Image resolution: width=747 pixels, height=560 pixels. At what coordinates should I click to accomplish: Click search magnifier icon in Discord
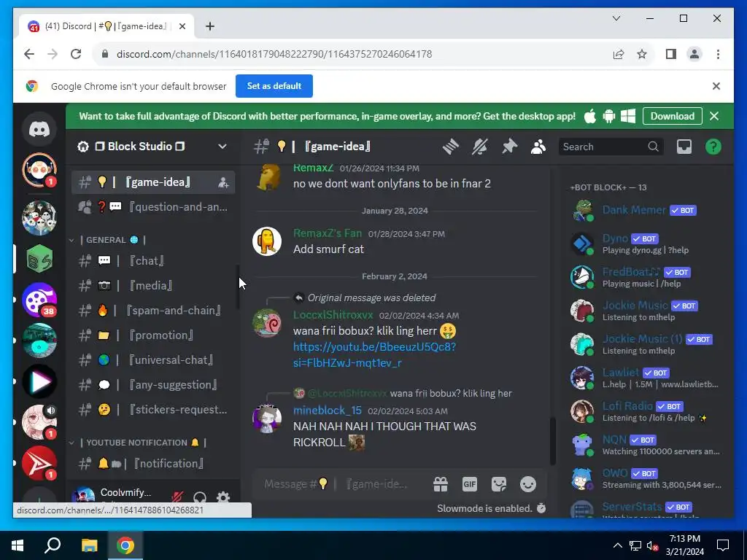653,147
